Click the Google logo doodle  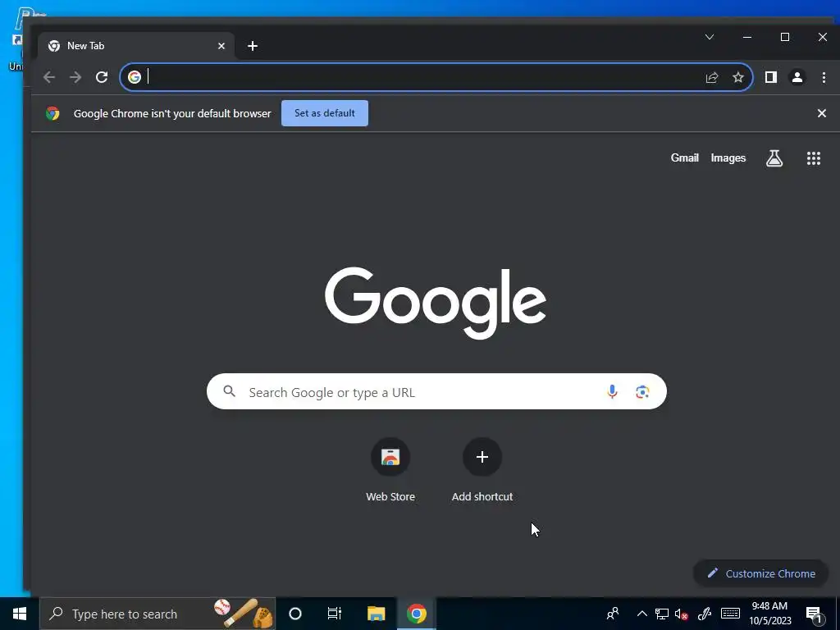pos(436,303)
